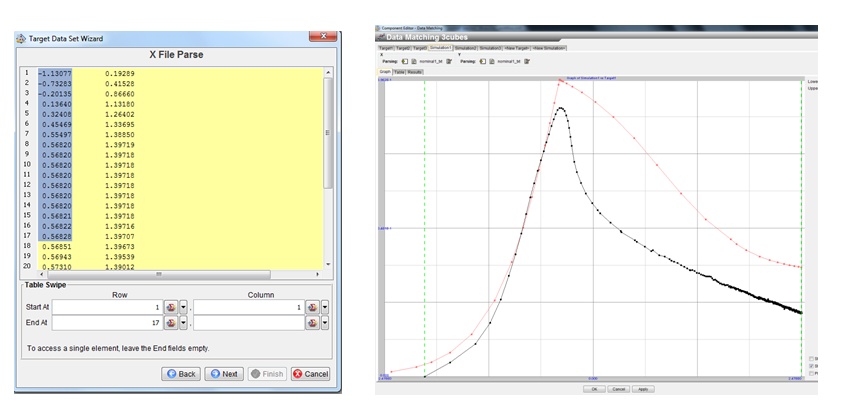
Task: Click the <New Target> tab
Action: coord(517,48)
